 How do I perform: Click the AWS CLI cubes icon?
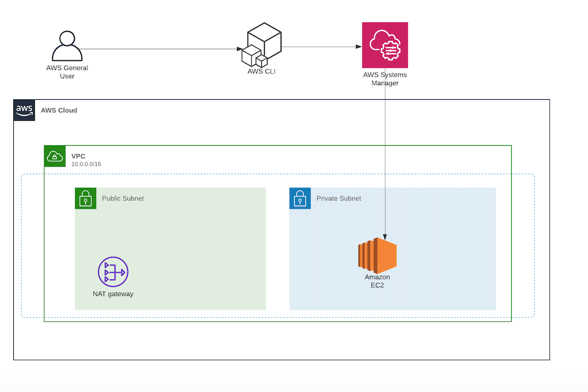point(262,45)
